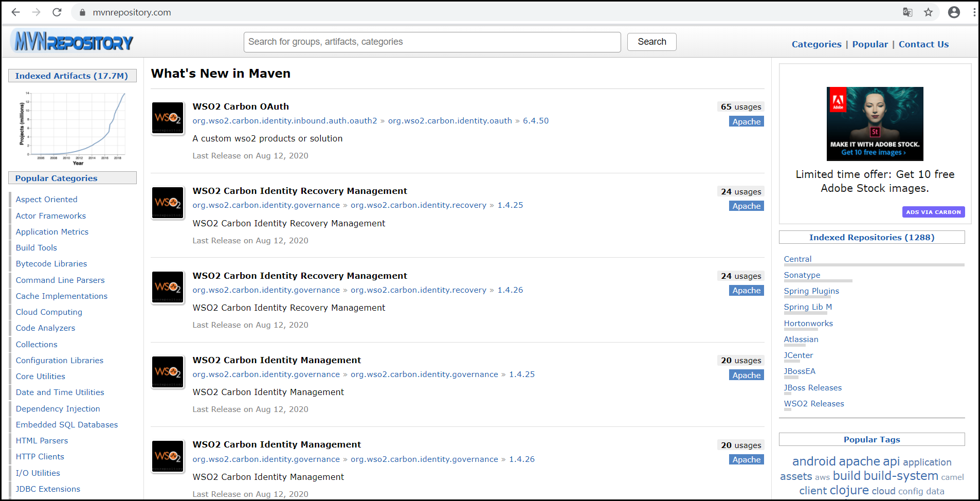This screenshot has height=501, width=980.
Task: Open HTML Parsers category
Action: pyautogui.click(x=42, y=441)
